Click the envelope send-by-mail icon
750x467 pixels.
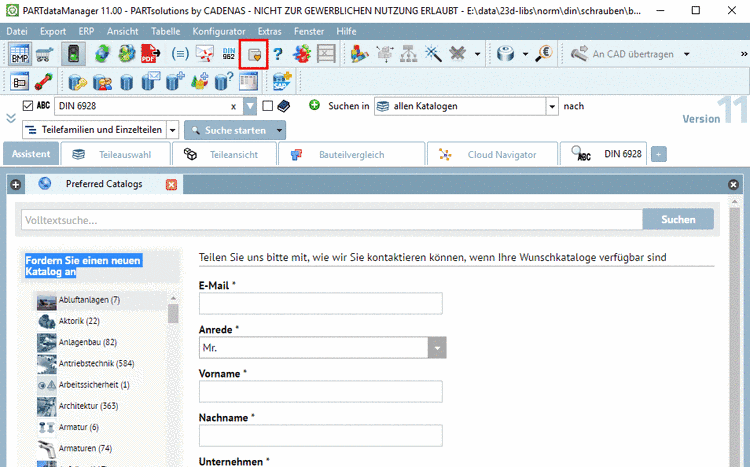tap(205, 54)
